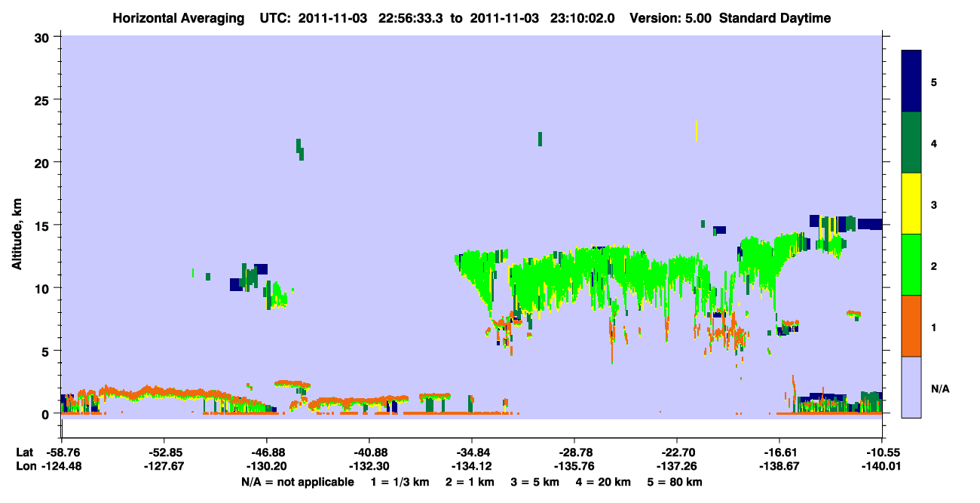The width and height of the screenshot is (980, 503).
Task: Click the colorbar label '3'
Action: click(x=934, y=204)
